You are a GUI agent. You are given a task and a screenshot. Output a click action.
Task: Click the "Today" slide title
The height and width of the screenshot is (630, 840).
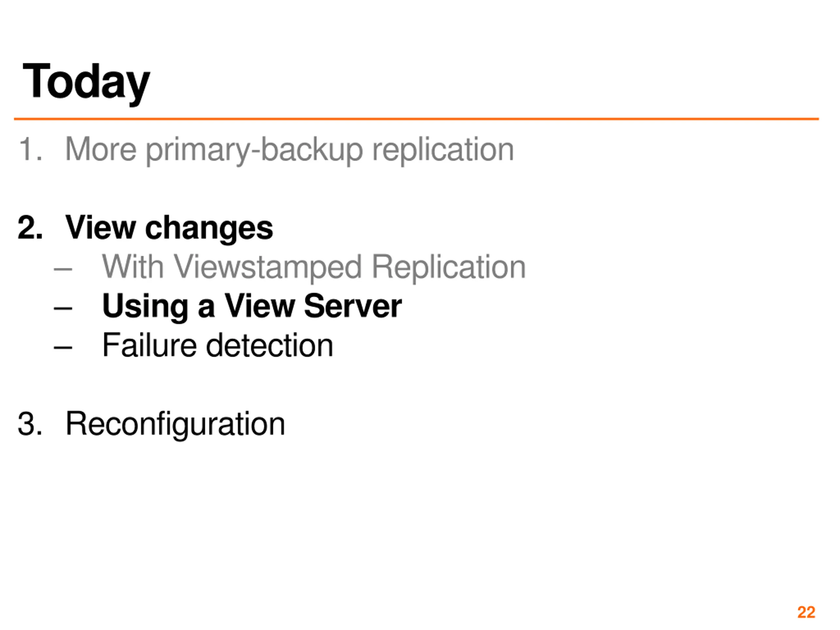coord(86,84)
